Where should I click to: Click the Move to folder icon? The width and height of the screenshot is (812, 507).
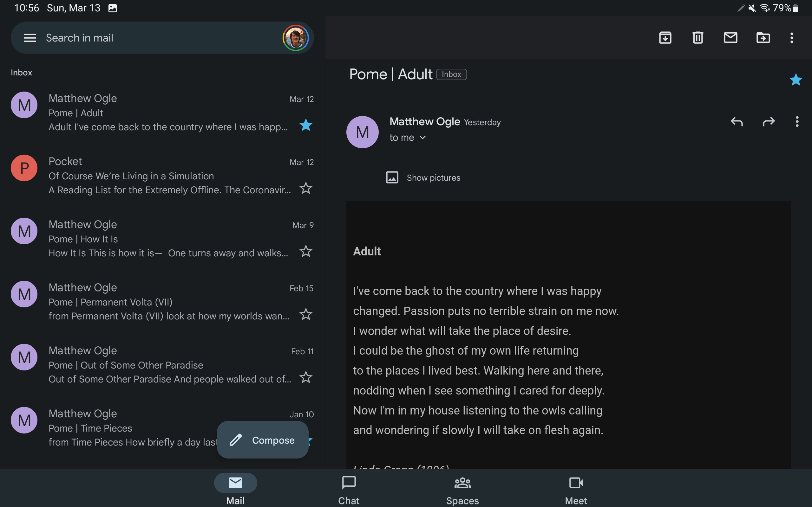point(763,38)
